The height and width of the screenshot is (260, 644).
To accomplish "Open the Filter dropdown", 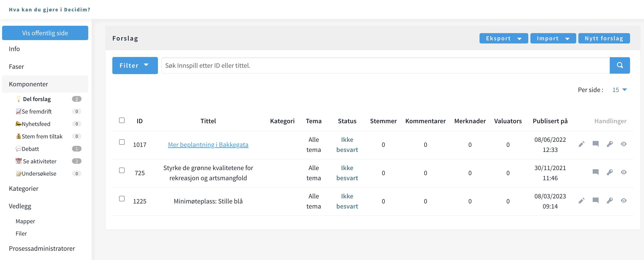I will pos(135,65).
